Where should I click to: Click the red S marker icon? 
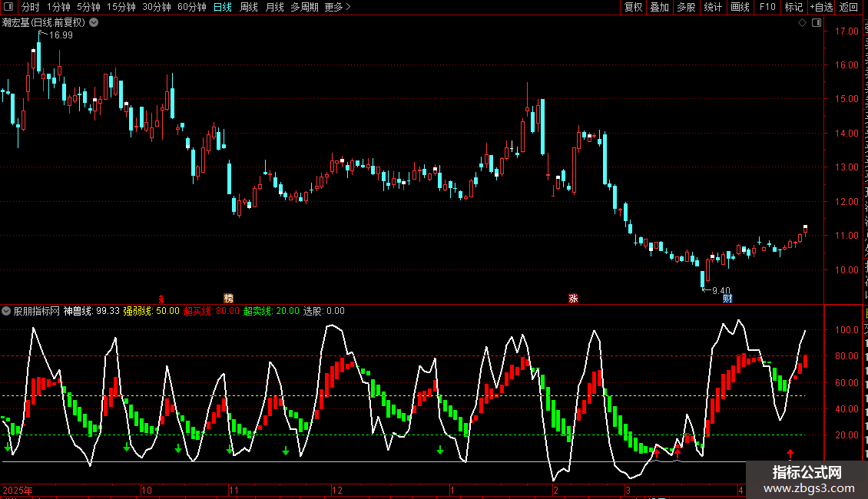click(161, 299)
